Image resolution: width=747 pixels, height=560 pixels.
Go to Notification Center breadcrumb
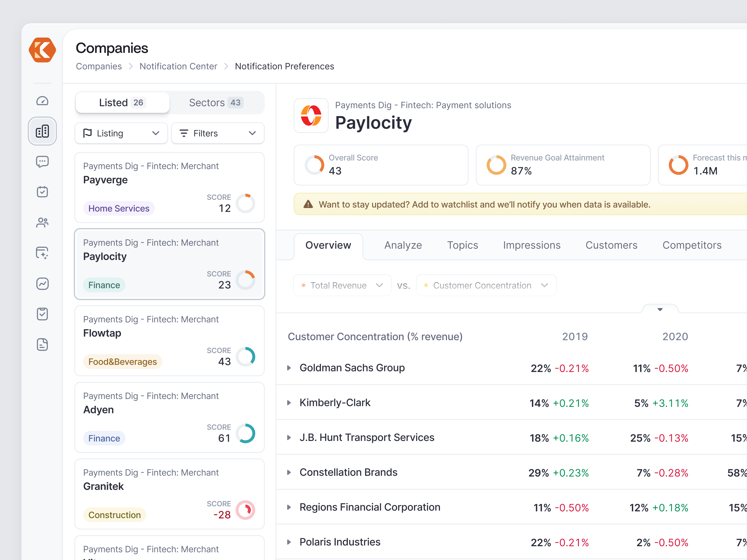pos(178,66)
